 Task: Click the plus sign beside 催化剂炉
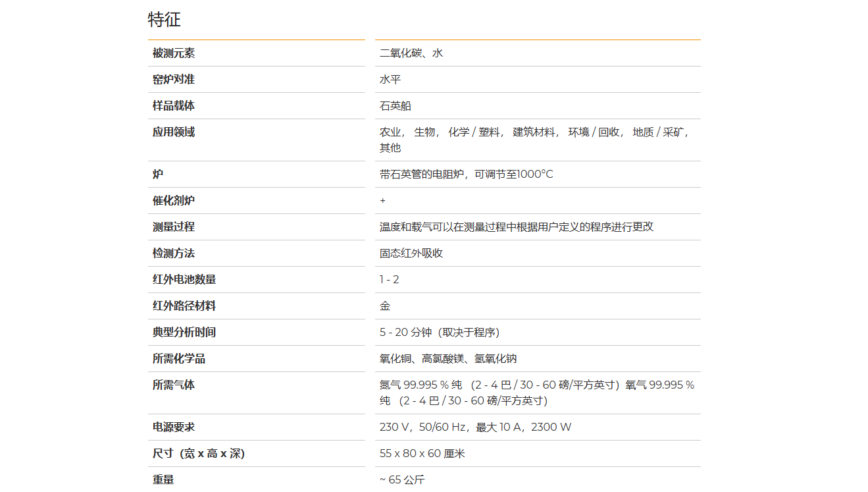click(383, 200)
